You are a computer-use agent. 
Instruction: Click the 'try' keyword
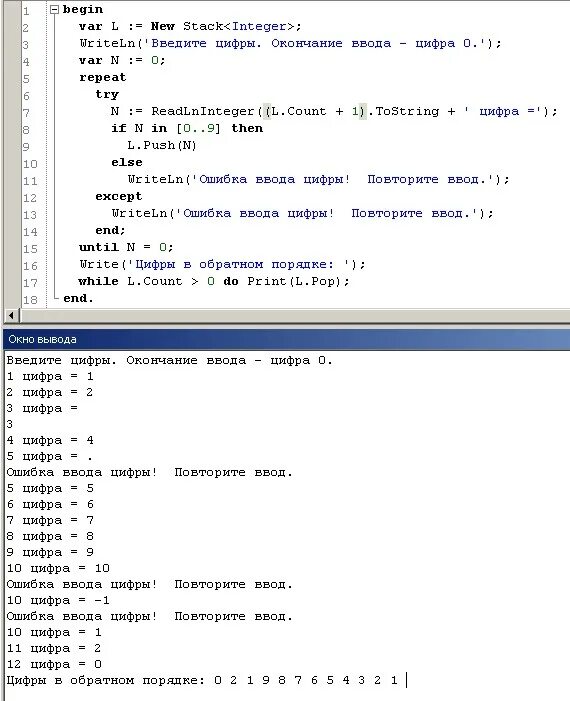(107, 95)
